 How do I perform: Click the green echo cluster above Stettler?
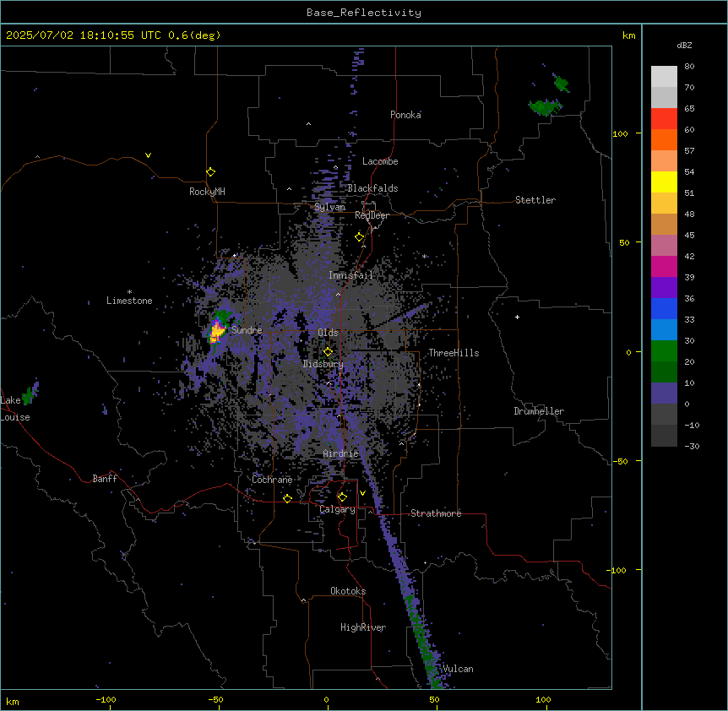(x=545, y=106)
